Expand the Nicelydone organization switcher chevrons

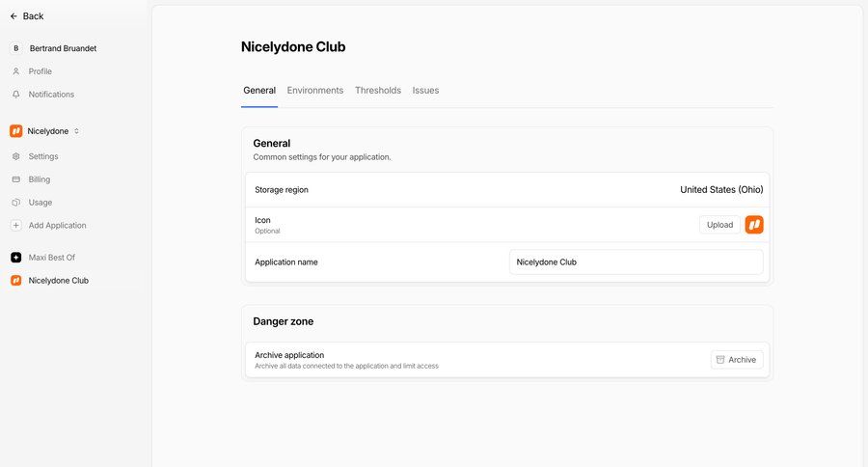coord(76,131)
